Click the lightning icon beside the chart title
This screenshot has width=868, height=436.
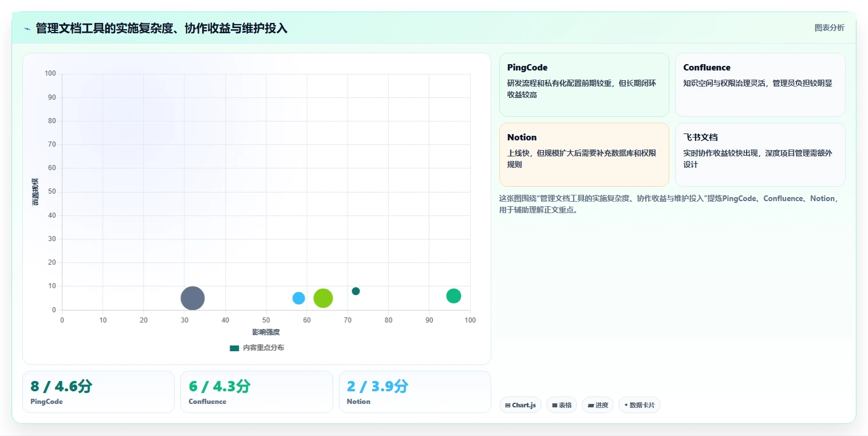tap(27, 28)
